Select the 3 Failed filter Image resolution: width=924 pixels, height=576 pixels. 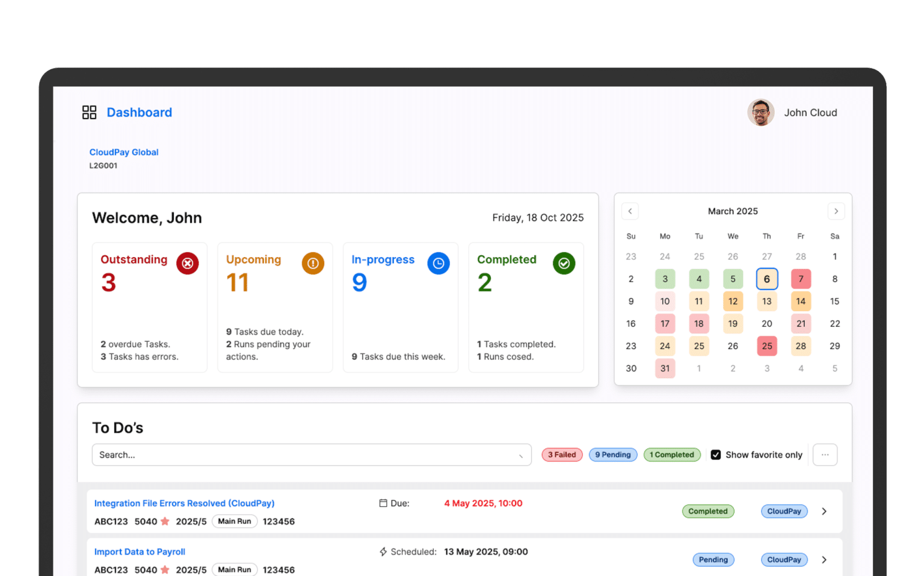click(x=562, y=454)
